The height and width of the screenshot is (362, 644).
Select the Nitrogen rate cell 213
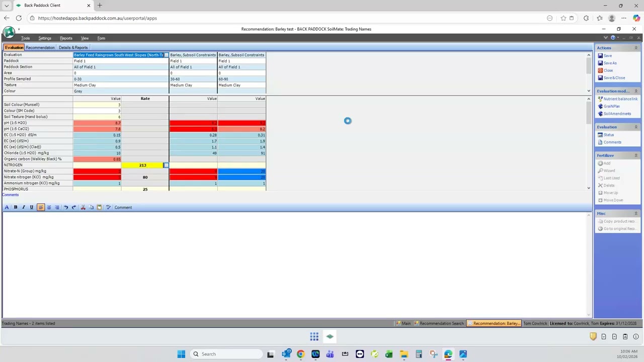point(143,165)
